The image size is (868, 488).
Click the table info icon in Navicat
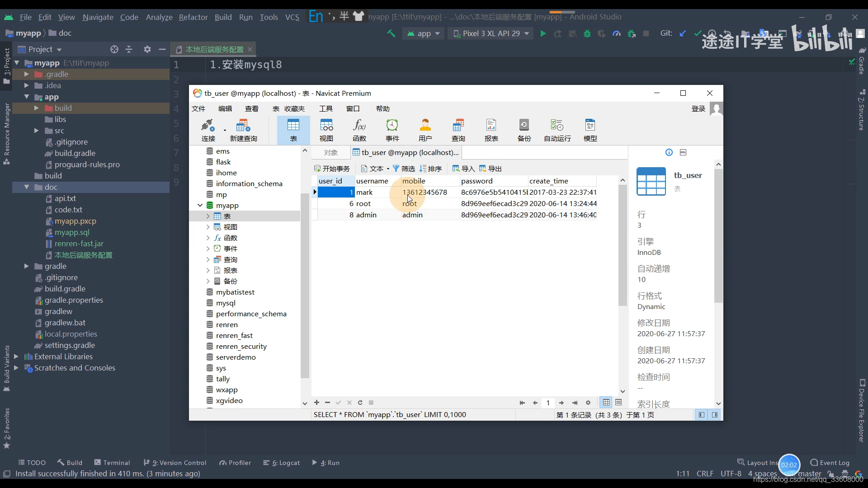(669, 152)
